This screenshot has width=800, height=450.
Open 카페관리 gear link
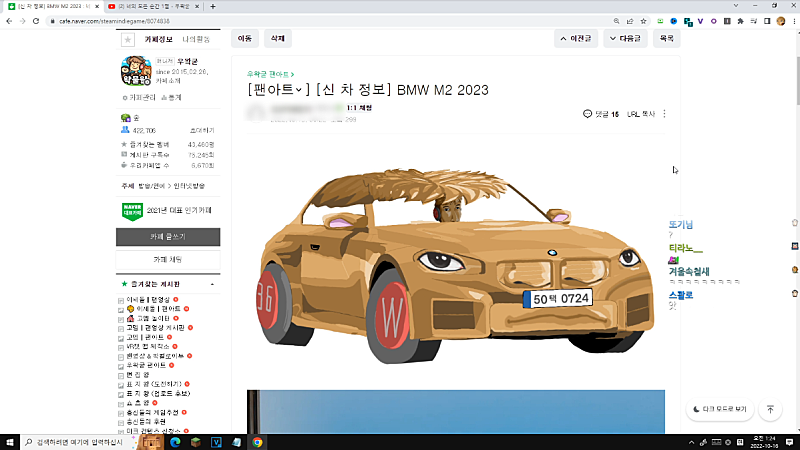point(139,97)
